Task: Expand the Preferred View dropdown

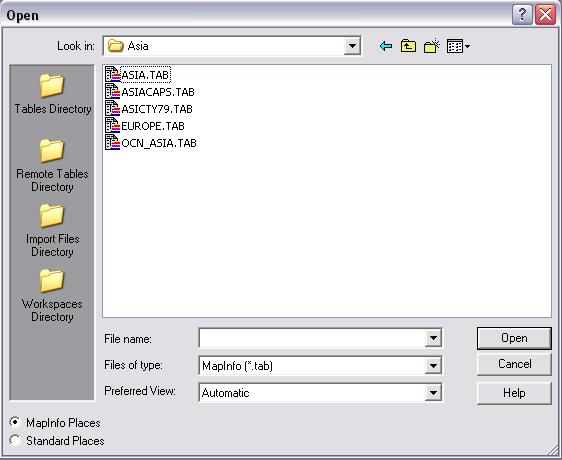Action: click(433, 393)
